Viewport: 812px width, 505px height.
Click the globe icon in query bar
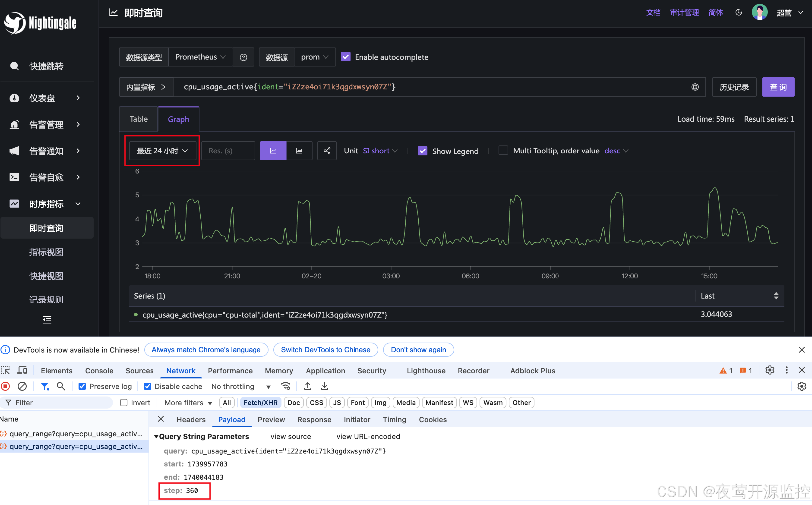tap(695, 87)
